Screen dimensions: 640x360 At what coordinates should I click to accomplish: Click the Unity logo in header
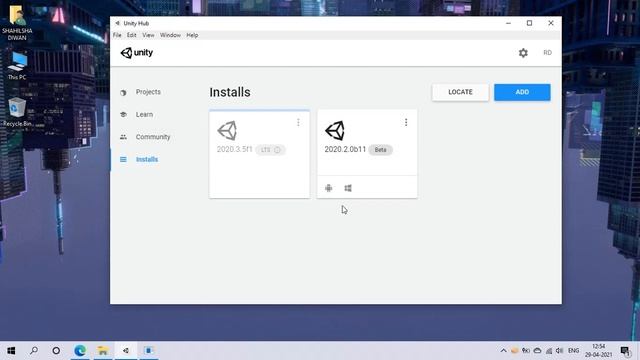tap(137, 53)
